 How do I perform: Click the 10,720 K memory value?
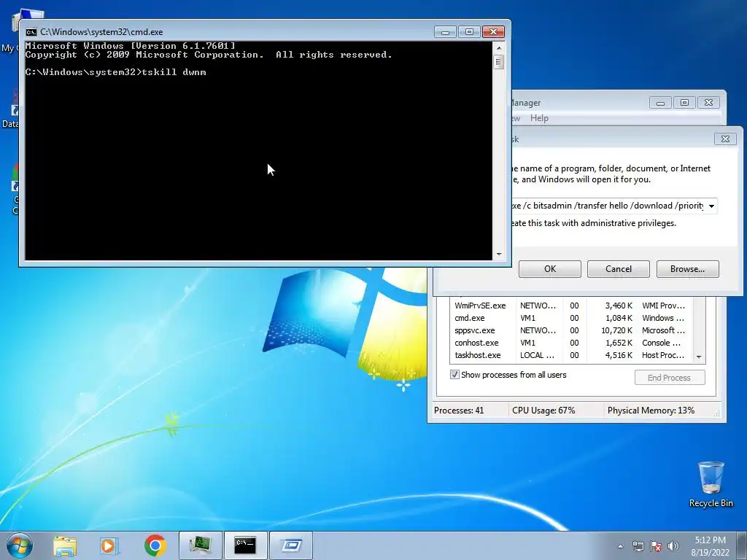point(616,330)
